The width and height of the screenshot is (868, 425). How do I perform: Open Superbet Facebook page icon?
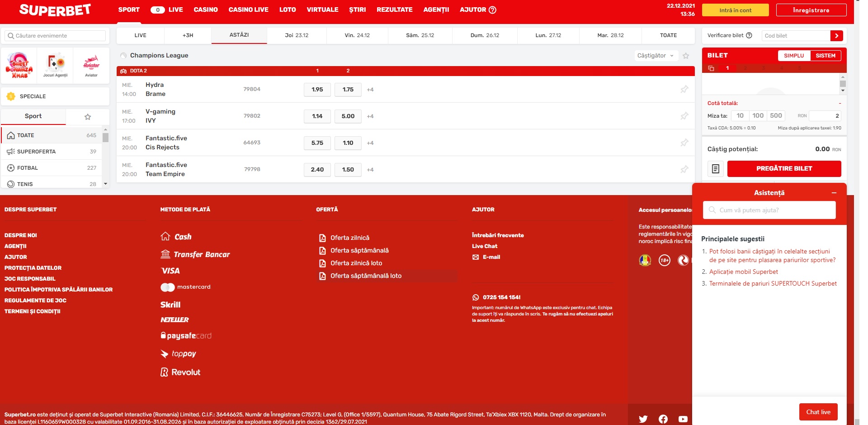pyautogui.click(x=663, y=419)
